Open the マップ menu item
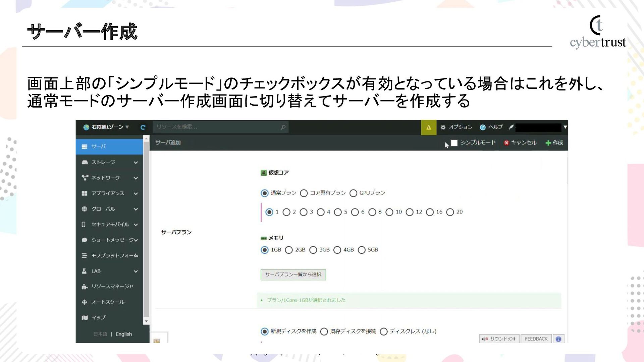The image size is (644, 362). point(109,317)
